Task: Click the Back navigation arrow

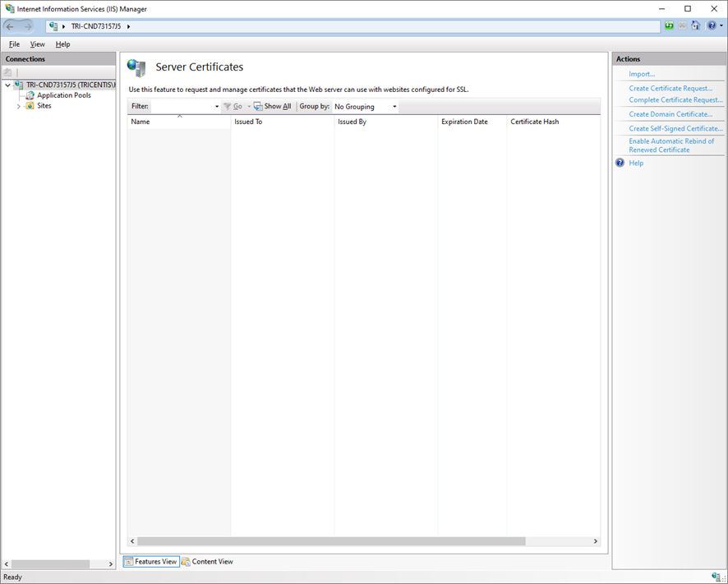Action: click(x=10, y=25)
